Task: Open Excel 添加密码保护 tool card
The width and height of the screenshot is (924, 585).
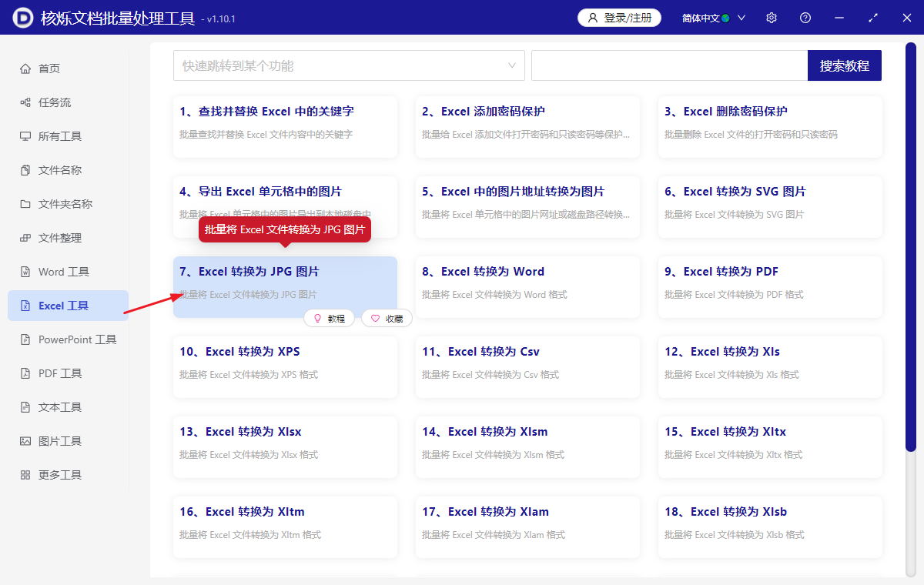Action: coord(527,126)
